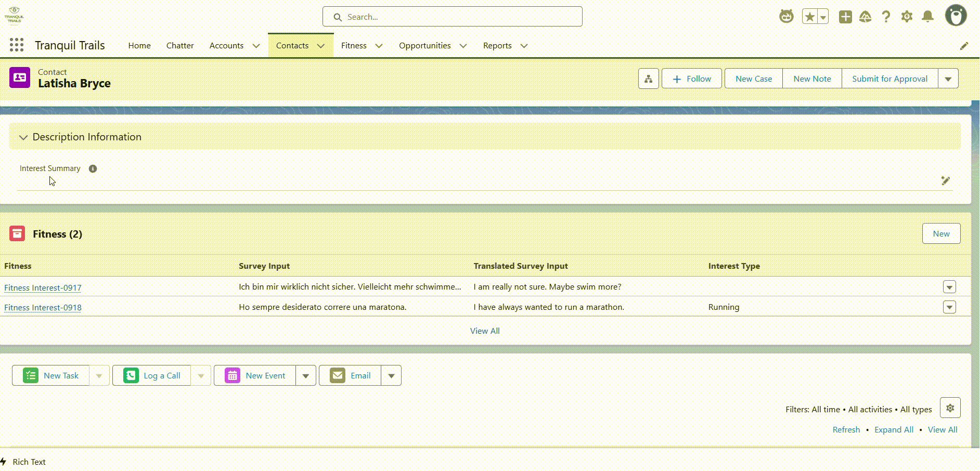Expand the Accounts tab dropdown chevron

click(x=256, y=46)
